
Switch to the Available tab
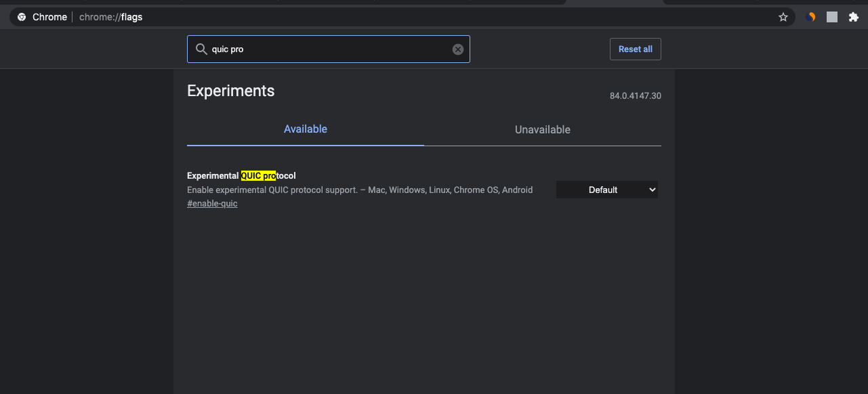pos(305,129)
